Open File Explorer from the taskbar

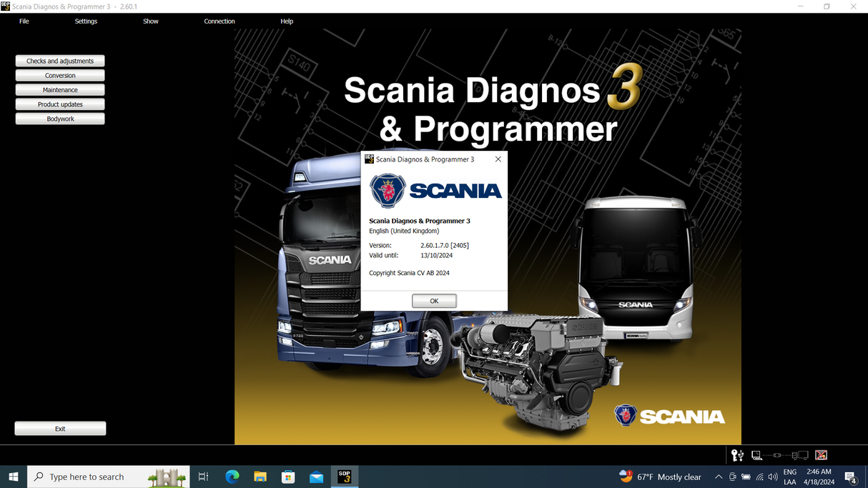pos(260,477)
